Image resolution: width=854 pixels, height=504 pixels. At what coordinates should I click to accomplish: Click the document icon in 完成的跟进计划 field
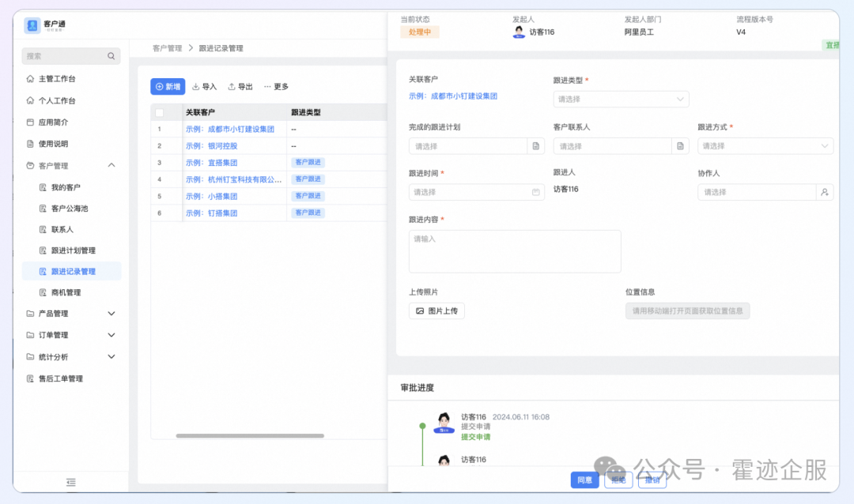535,146
